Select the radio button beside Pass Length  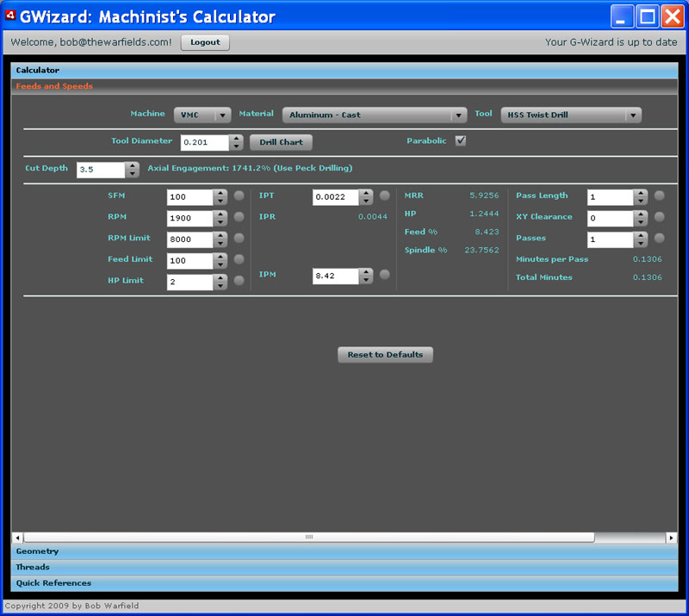tap(660, 196)
